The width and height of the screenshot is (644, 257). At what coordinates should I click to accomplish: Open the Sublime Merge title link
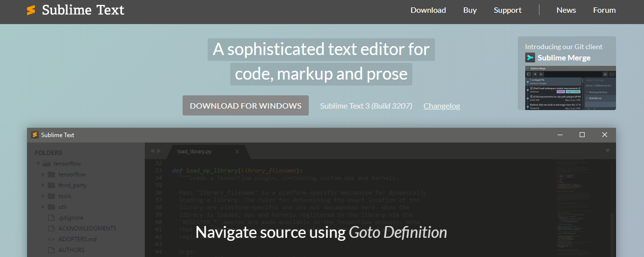click(564, 57)
